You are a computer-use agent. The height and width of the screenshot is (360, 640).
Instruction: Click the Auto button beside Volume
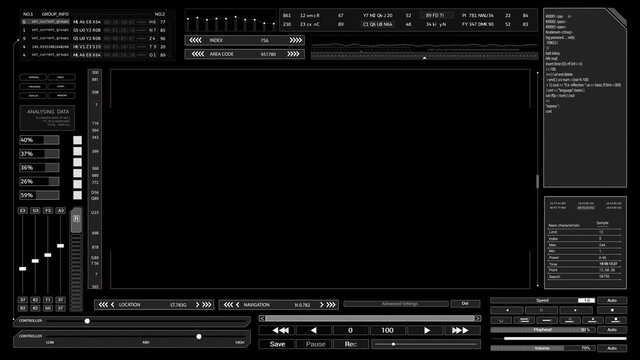point(612,348)
